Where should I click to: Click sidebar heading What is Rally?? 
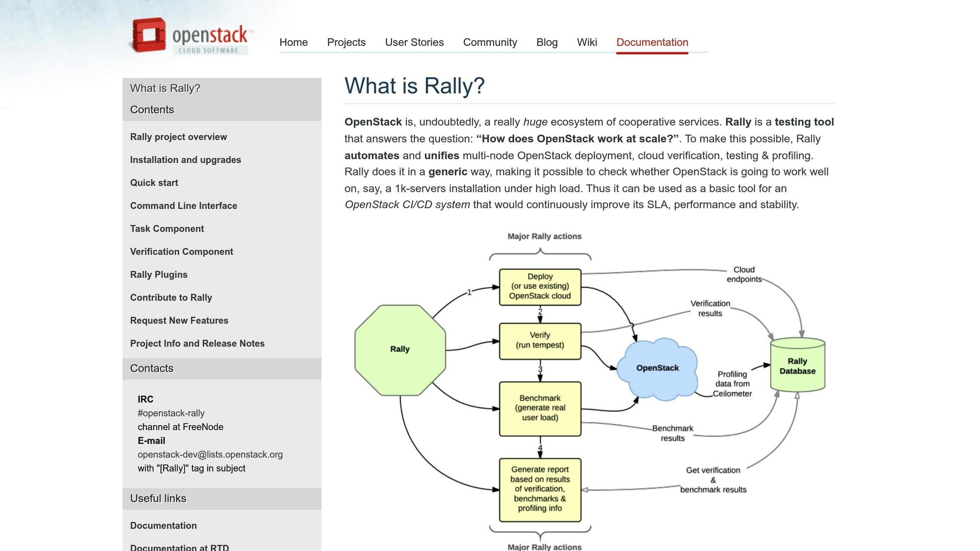click(x=165, y=88)
